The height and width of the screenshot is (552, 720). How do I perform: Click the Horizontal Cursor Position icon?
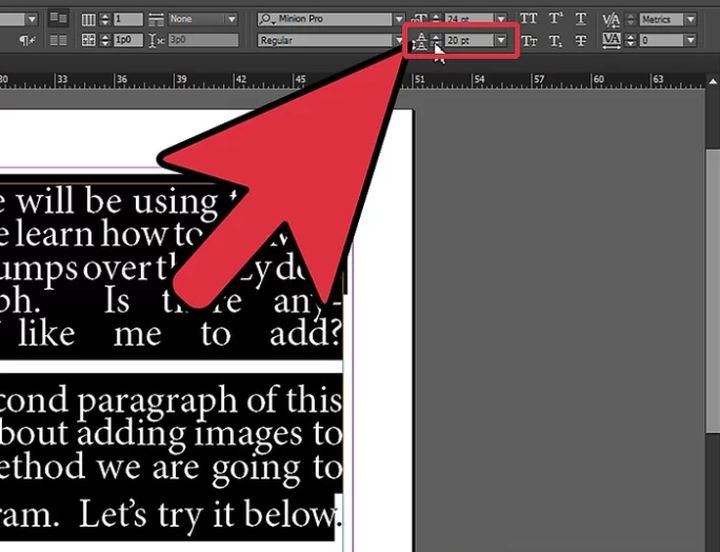pyautogui.click(x=157, y=40)
